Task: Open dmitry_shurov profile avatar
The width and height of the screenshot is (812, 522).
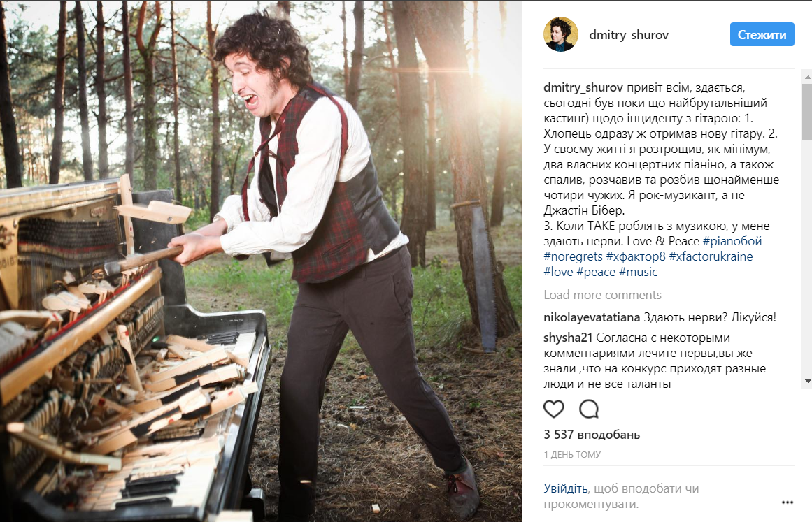Action: pos(561,34)
